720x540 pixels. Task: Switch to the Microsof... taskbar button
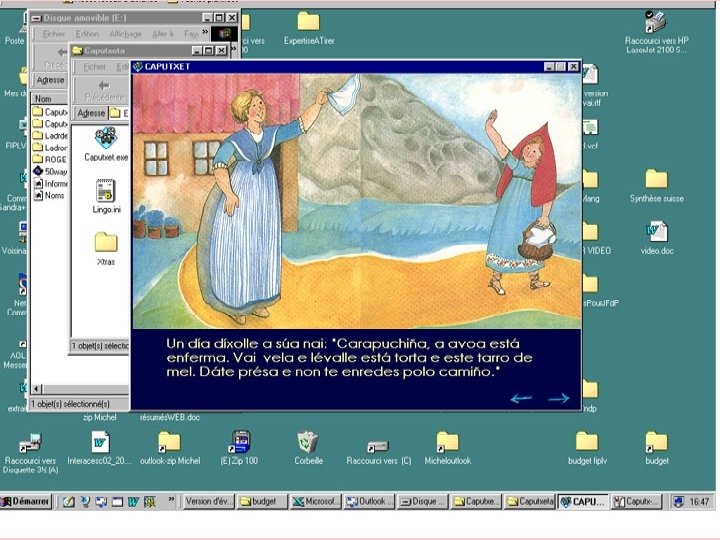click(316, 501)
